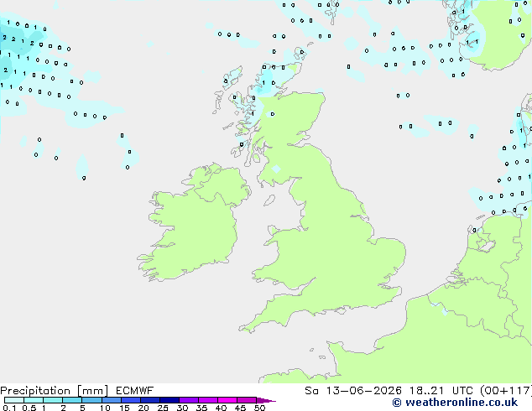Select the 45–50 mm legend swatch
This screenshot has height=411, width=532.
click(247, 400)
